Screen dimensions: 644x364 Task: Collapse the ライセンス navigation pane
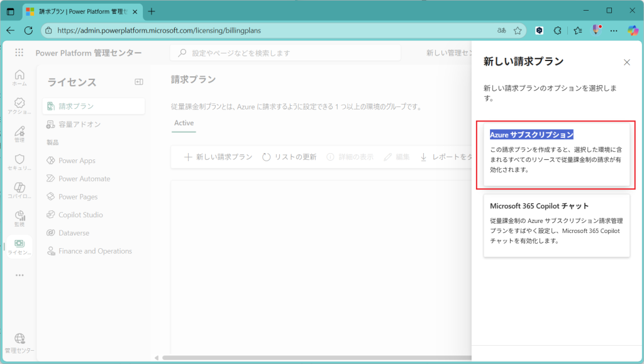tap(139, 82)
